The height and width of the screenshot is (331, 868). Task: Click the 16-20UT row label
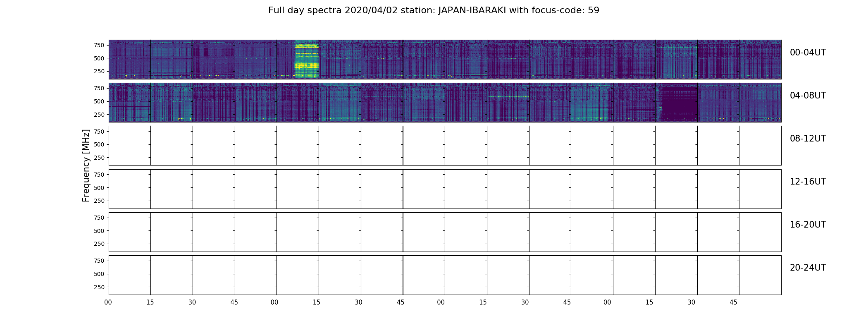[808, 225]
